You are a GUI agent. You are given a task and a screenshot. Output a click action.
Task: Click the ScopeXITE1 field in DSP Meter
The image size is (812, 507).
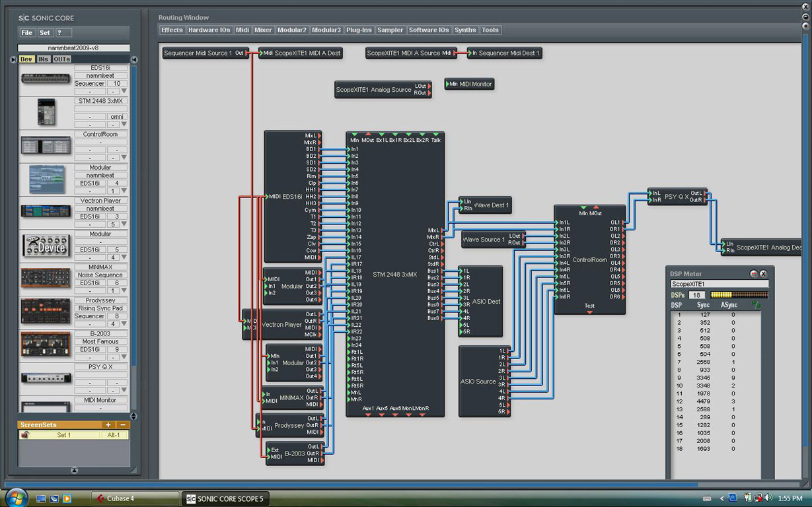click(720, 284)
